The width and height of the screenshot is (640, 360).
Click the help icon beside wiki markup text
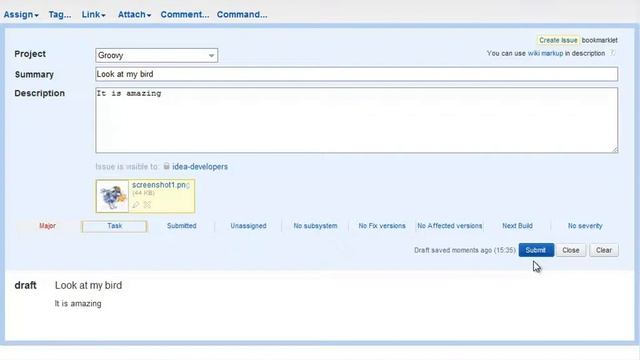[612, 53]
